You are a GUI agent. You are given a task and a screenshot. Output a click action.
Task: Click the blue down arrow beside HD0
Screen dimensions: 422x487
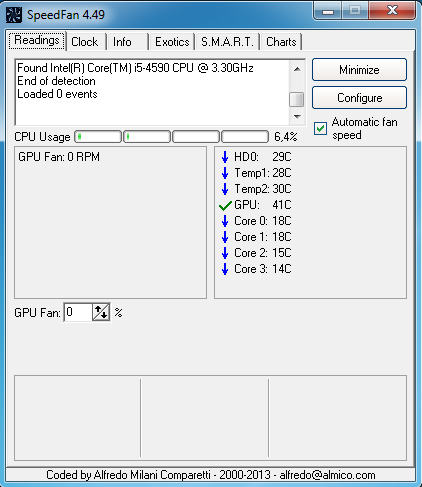225,157
